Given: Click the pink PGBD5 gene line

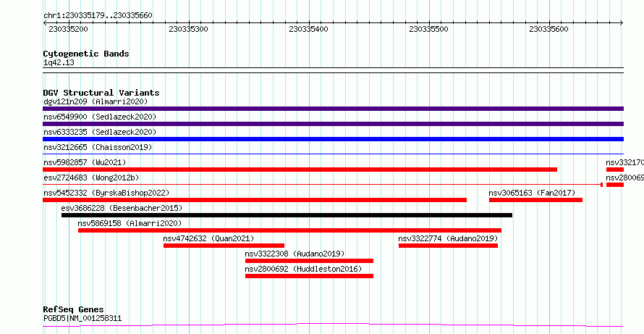Looking at the screenshot, I should [x=333, y=325].
